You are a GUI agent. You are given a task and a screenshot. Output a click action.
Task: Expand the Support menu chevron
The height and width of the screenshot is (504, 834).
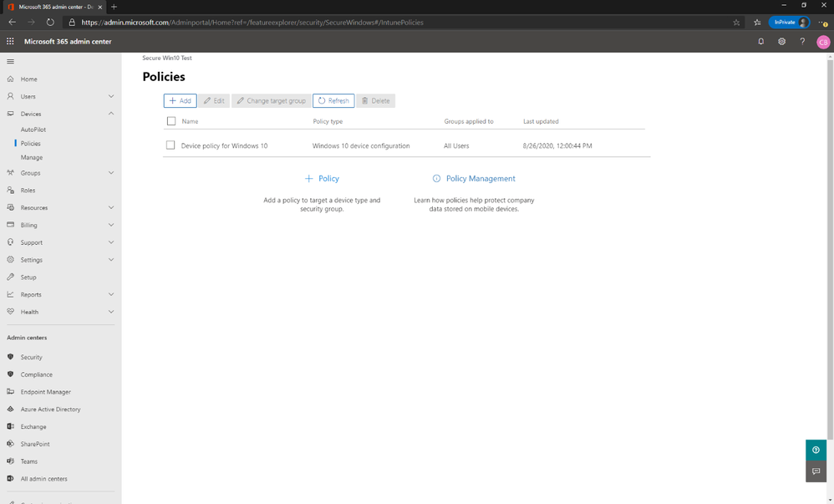point(111,242)
